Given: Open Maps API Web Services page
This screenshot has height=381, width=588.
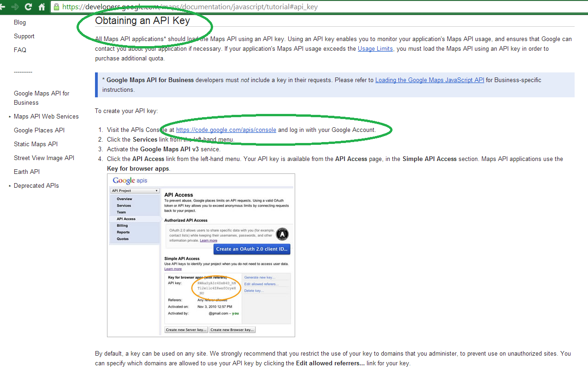Looking at the screenshot, I should point(46,116).
